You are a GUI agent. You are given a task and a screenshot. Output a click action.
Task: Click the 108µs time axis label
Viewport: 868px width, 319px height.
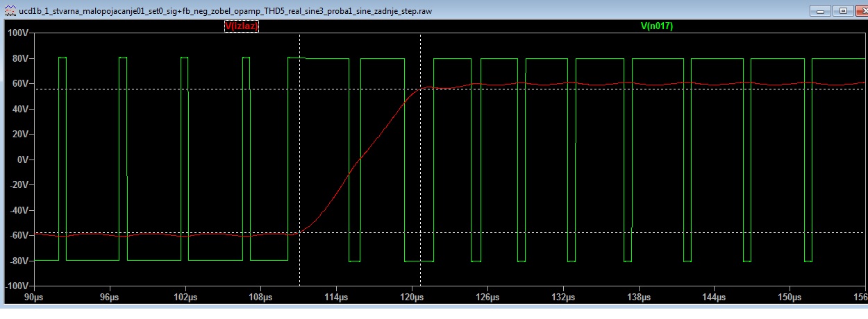[260, 298]
